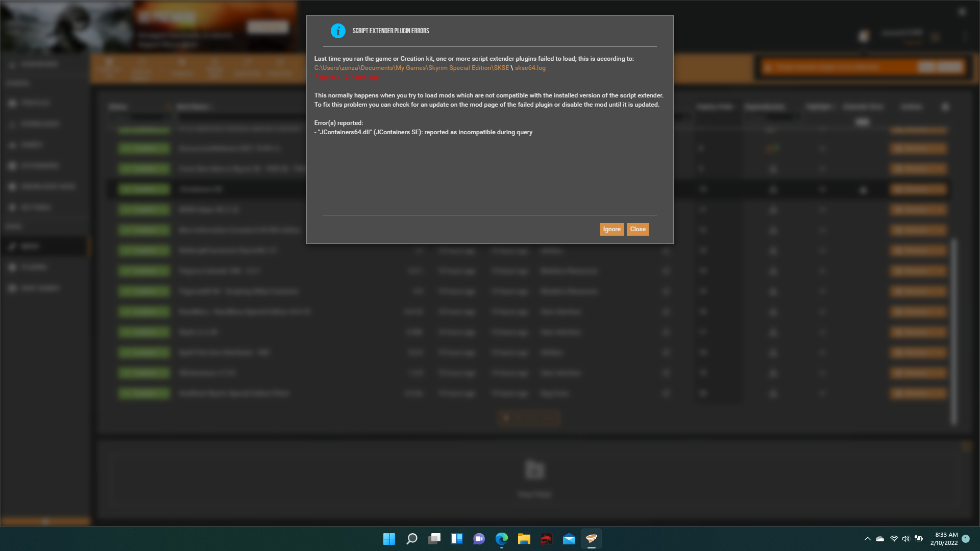980x551 pixels.
Task: Select the 'Reported 12 hours ago.' text
Action: 347,77
